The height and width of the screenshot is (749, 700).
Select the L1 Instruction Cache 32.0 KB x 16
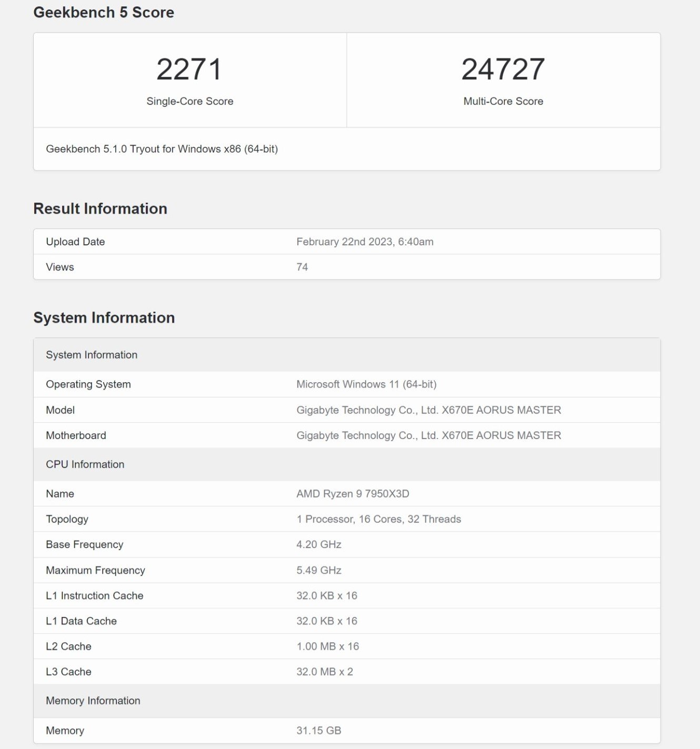click(x=327, y=595)
